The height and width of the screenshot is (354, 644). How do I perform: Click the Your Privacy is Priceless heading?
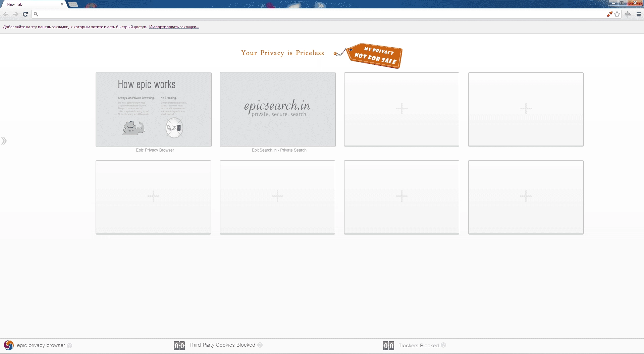coord(283,53)
